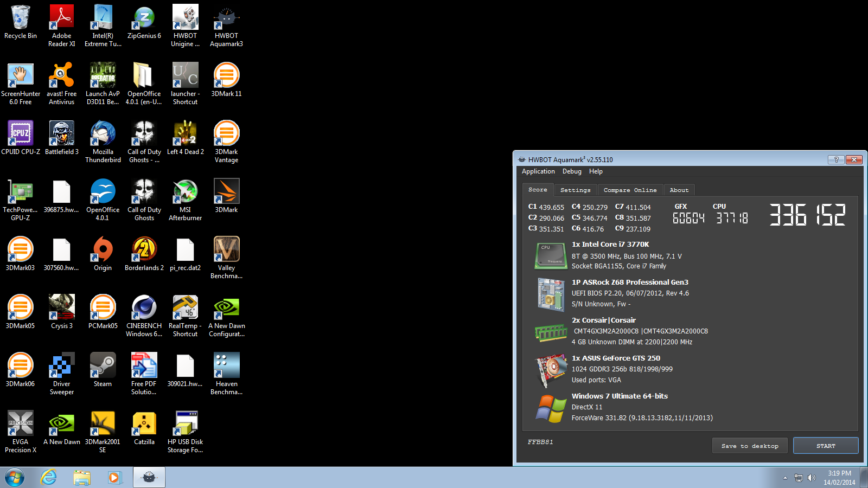Select the 3DMark2001 SE desktop icon
This screenshot has height=488, width=868.
[x=103, y=432]
